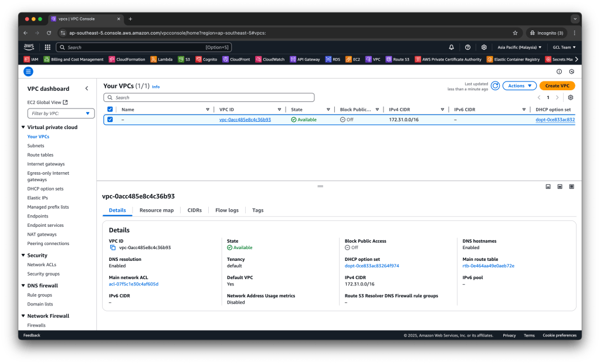Viewport: 600px width, 364px height.
Task: Open the AWS services grid menu icon
Action: pos(48,47)
